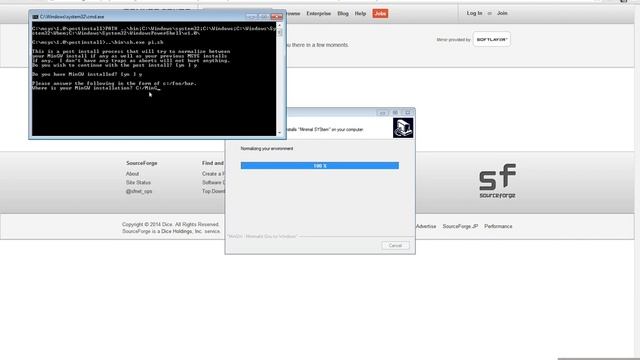Open the 'Create a' footer link
The width and height of the screenshot is (640, 360).
point(213,174)
